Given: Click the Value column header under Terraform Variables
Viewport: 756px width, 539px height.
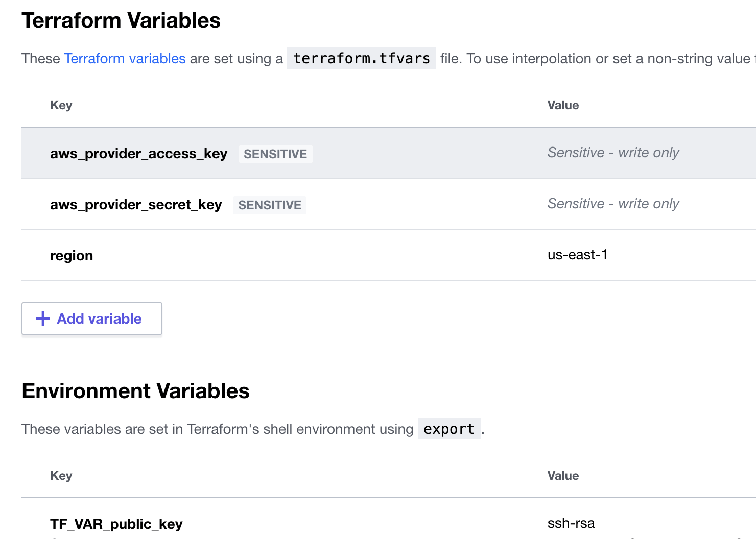Looking at the screenshot, I should (x=563, y=105).
